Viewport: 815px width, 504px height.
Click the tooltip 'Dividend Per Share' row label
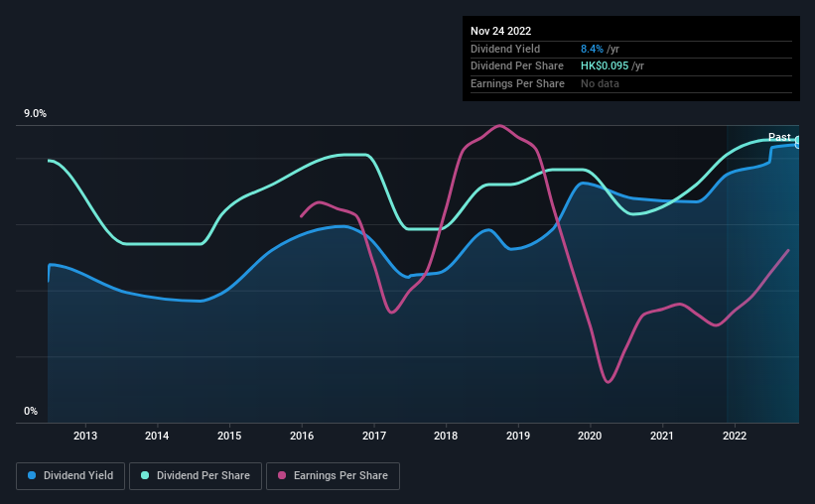click(516, 66)
